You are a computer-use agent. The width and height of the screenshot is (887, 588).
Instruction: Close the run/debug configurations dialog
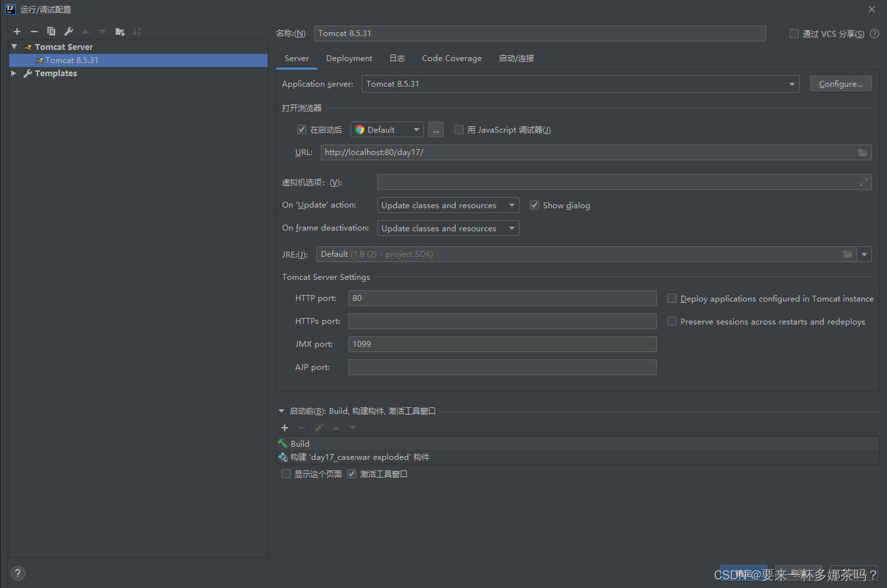[x=872, y=9]
